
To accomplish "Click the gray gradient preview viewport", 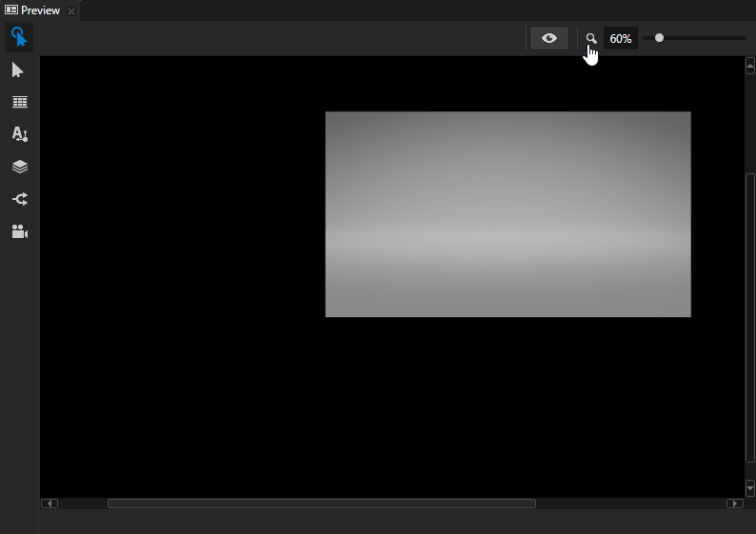I will tap(507, 214).
